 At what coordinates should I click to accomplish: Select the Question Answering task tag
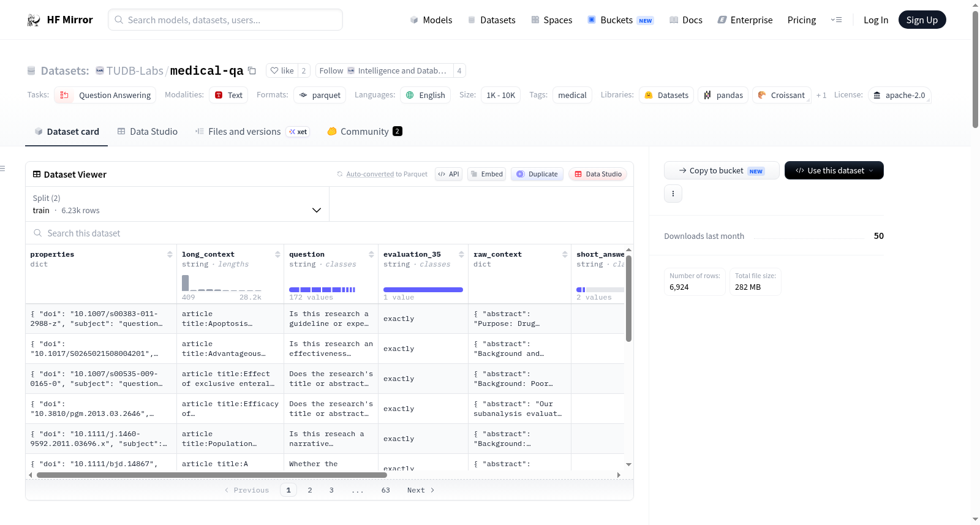coord(105,95)
